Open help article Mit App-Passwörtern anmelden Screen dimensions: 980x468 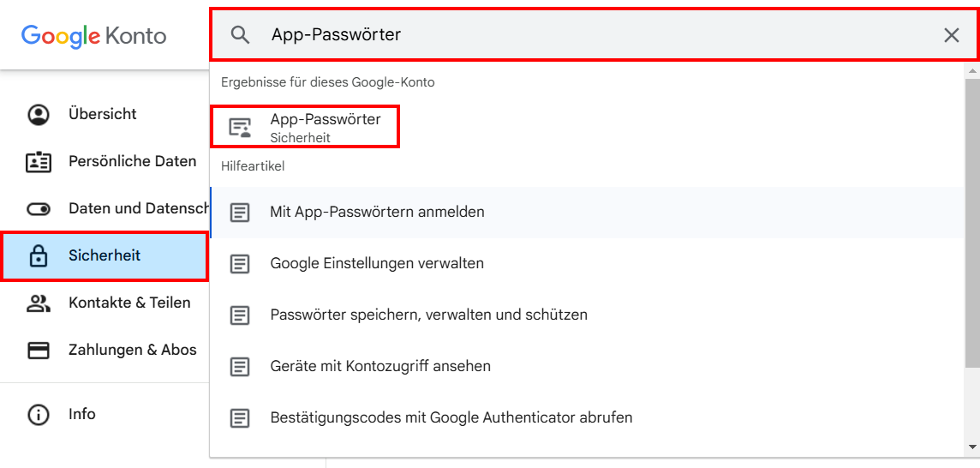click(377, 212)
